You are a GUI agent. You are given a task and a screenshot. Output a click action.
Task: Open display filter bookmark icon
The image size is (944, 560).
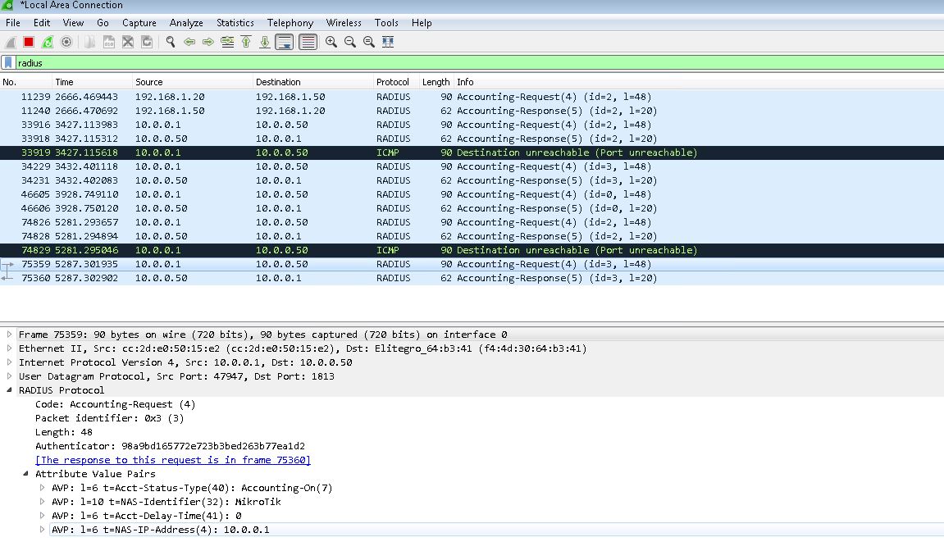(8, 62)
